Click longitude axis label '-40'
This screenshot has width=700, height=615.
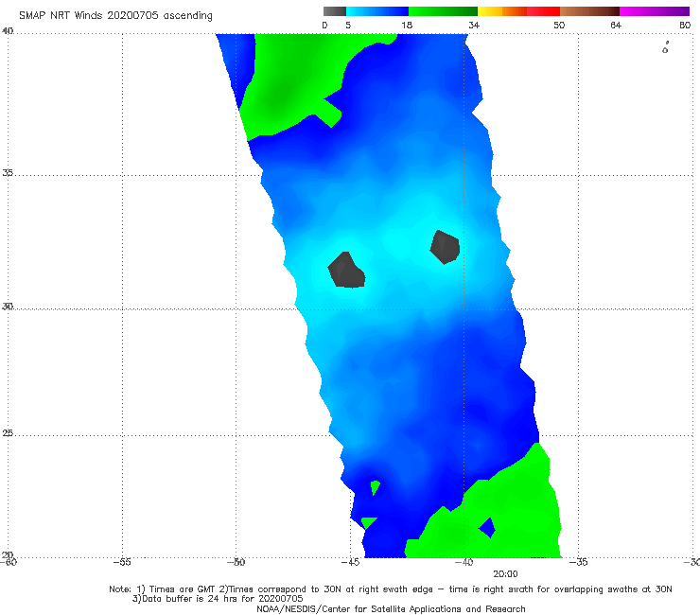pos(464,562)
